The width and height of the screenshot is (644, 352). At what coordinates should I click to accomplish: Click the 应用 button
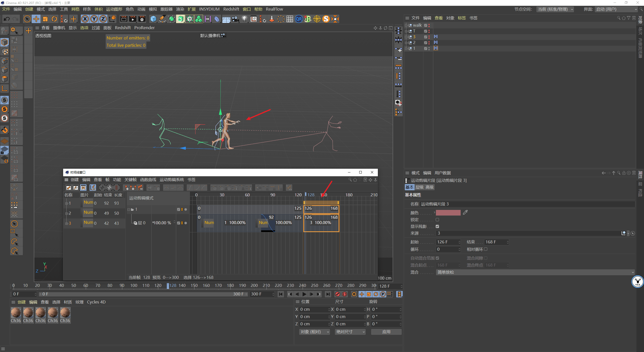(x=386, y=332)
